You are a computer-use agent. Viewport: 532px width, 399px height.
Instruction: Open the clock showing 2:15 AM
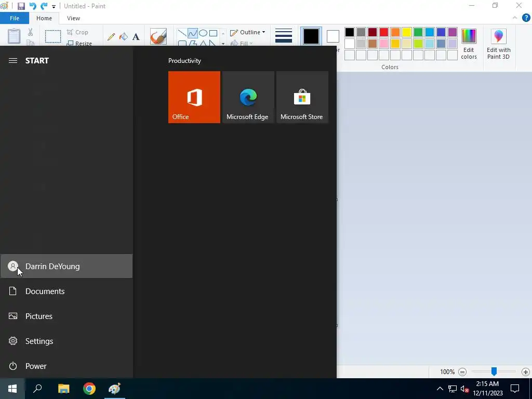click(487, 389)
